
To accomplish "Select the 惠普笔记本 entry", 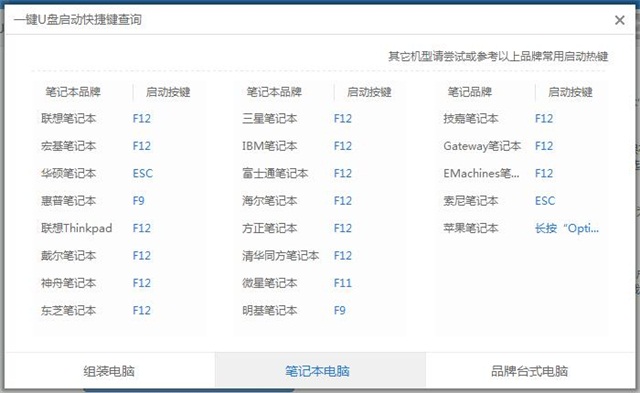I will (x=69, y=200).
